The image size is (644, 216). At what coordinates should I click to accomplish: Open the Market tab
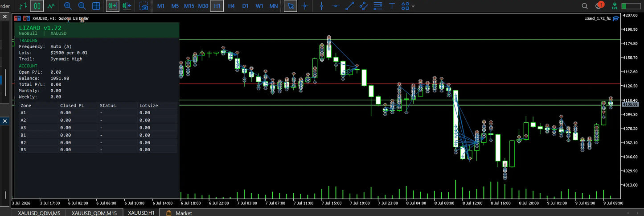[179, 213]
